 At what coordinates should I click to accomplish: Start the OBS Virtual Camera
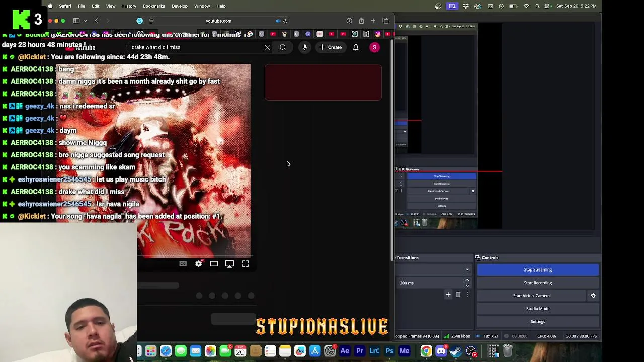(531, 296)
